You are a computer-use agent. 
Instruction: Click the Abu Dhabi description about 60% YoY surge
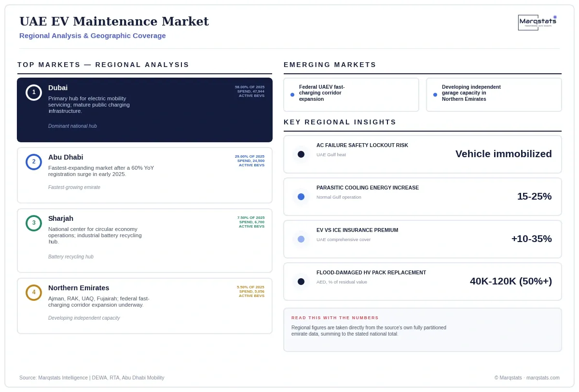pyautogui.click(x=101, y=171)
